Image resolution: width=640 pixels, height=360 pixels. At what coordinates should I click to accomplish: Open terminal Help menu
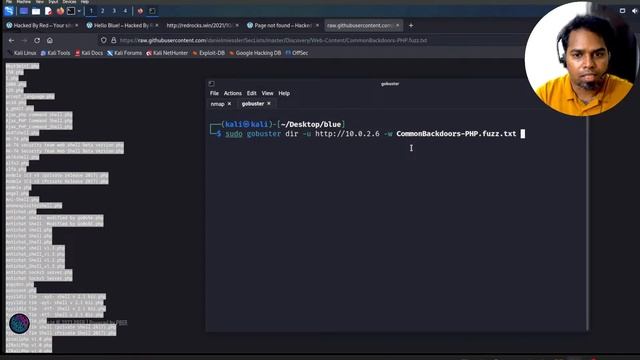284,93
